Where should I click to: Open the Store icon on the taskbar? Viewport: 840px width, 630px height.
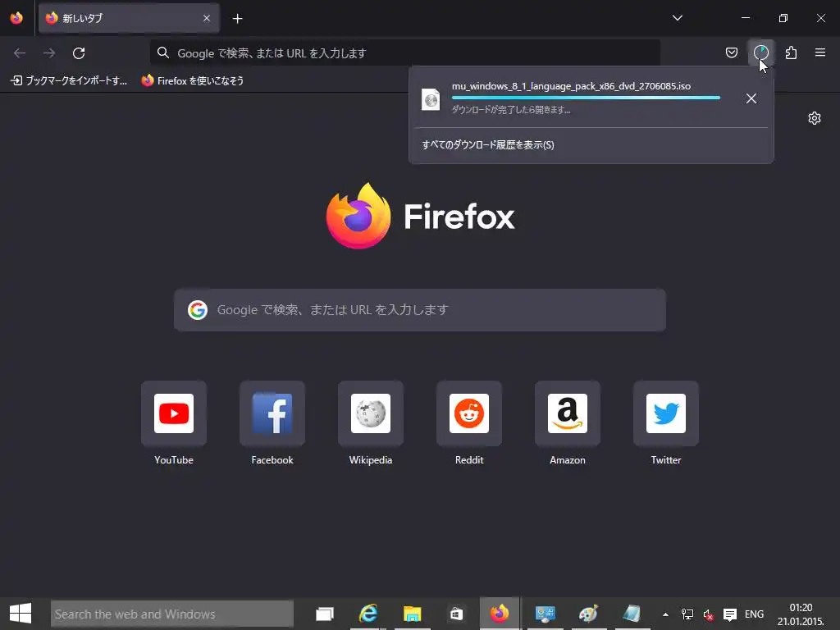[456, 614]
